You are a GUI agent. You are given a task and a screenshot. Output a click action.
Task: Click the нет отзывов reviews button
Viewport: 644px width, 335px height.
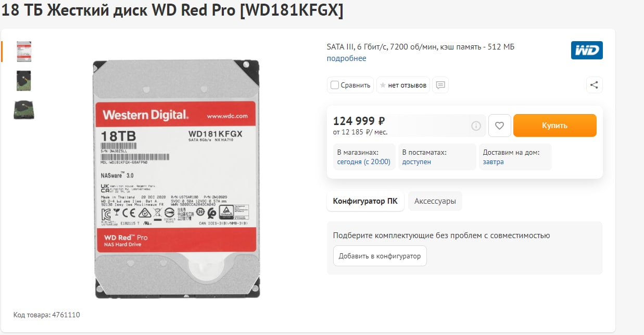(x=403, y=85)
